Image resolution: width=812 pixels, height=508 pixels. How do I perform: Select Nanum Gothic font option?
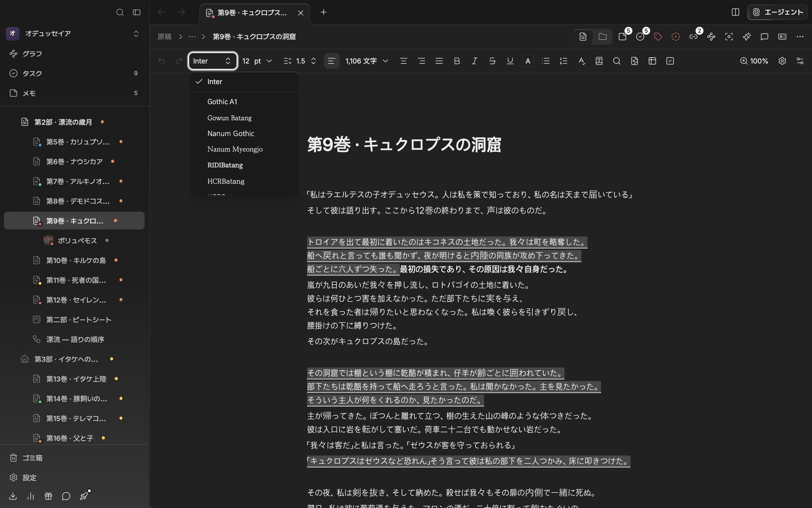click(x=244, y=133)
